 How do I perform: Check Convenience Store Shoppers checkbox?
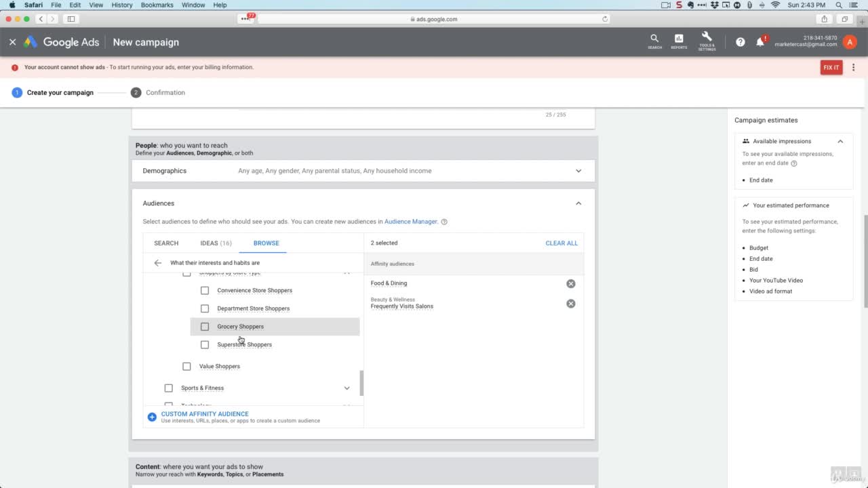point(205,291)
